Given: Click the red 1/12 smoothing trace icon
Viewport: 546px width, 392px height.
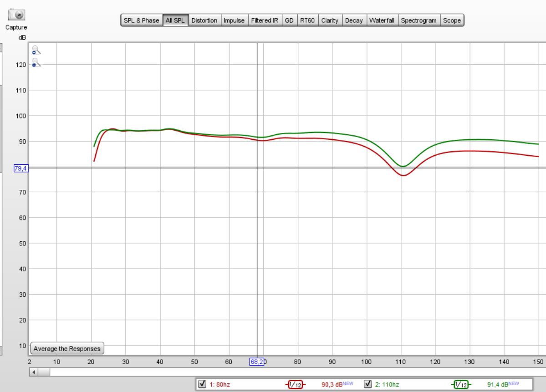Looking at the screenshot, I should pyautogui.click(x=295, y=385).
